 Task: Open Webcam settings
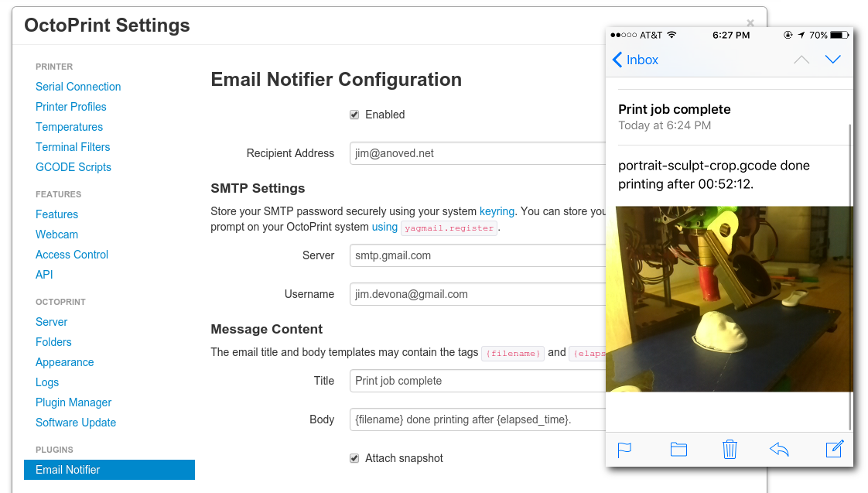tap(56, 235)
